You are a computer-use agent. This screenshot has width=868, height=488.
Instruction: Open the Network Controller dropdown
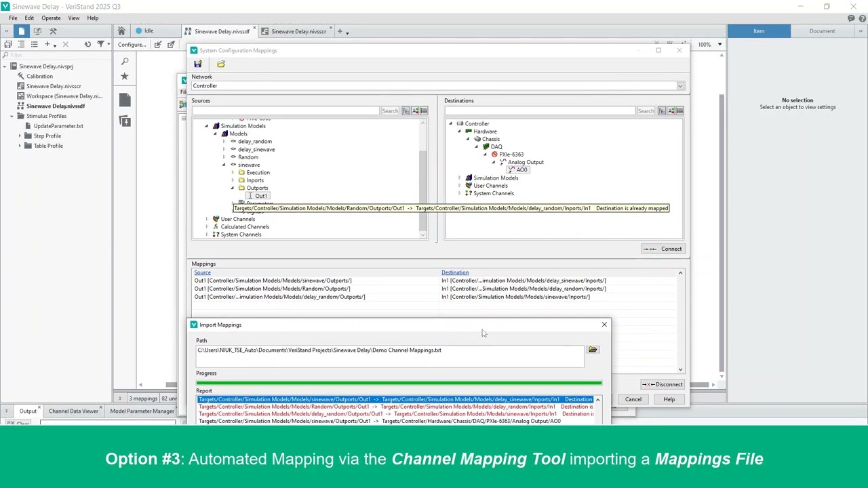click(x=680, y=86)
